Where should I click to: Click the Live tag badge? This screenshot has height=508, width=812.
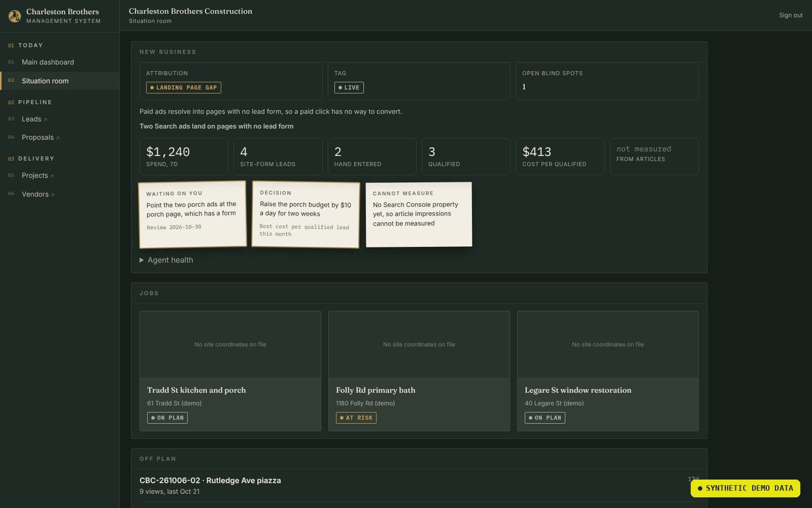click(x=349, y=87)
